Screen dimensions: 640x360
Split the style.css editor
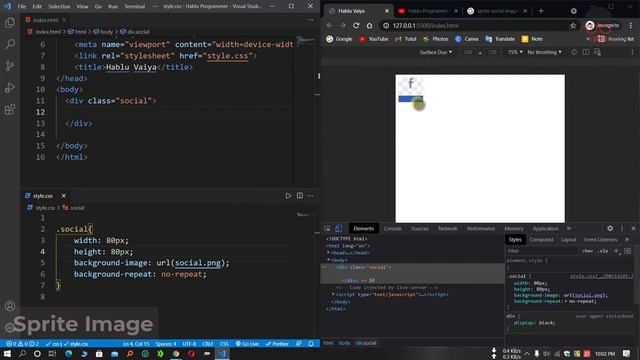(300, 196)
